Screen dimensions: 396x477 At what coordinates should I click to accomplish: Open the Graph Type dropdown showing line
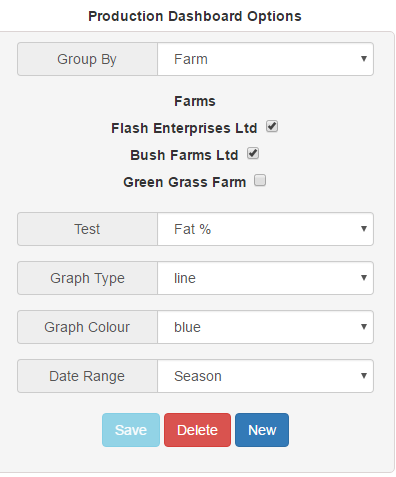point(265,278)
